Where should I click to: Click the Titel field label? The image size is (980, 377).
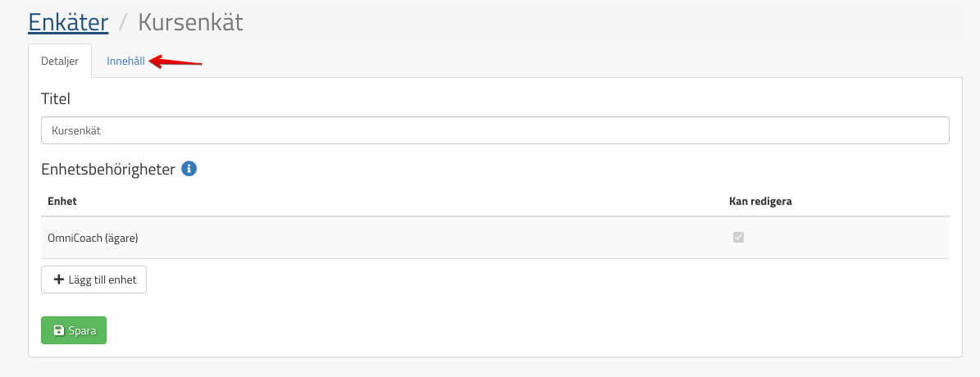click(56, 99)
